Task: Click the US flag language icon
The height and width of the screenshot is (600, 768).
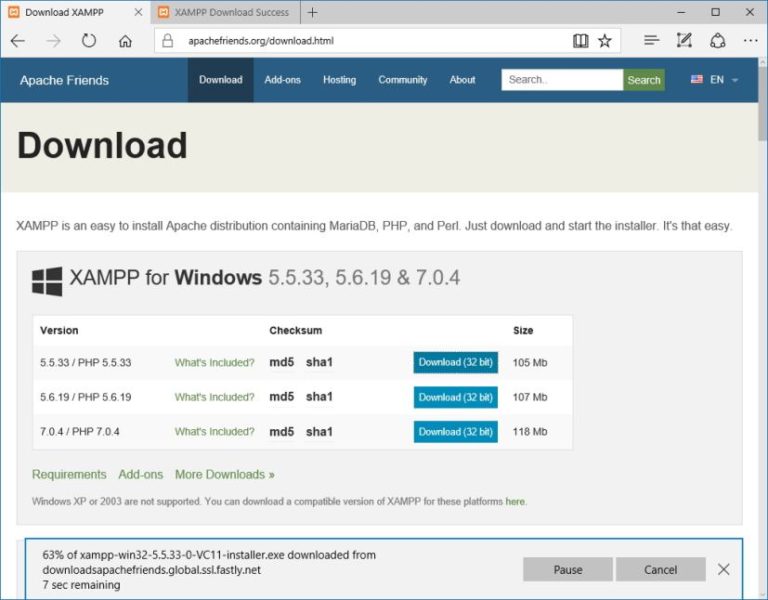Action: point(696,79)
